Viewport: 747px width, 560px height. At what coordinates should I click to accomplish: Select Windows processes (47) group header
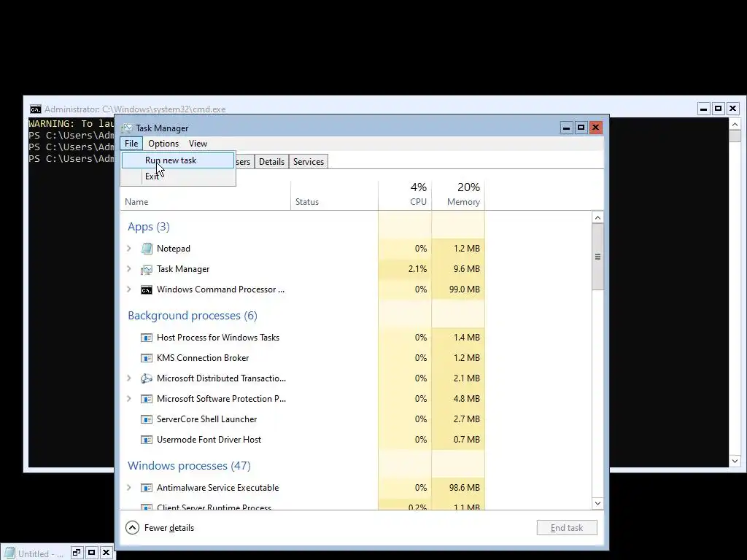coord(189,466)
